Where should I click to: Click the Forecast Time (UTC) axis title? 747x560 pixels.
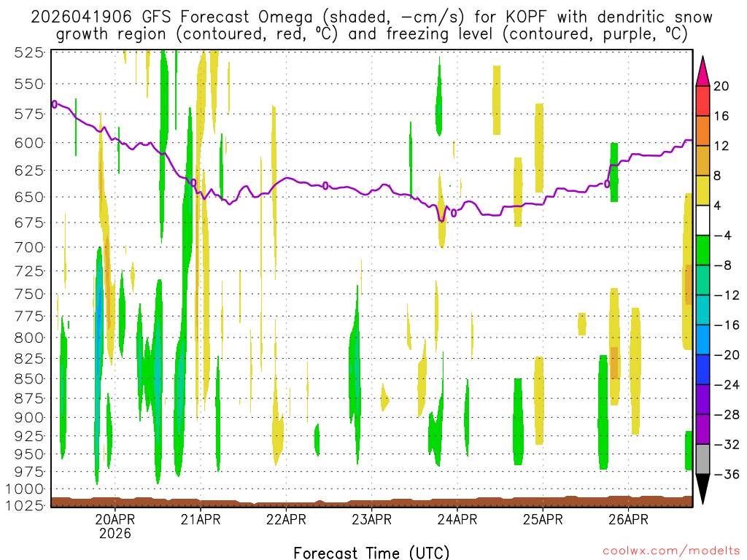click(371, 553)
